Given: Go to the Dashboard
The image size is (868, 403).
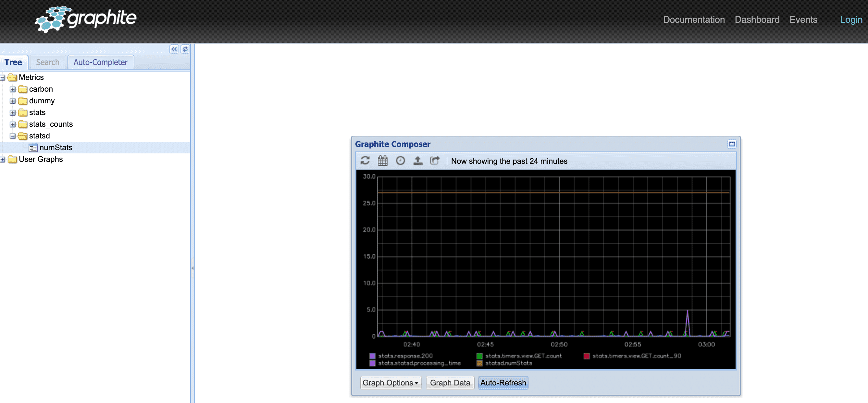Looking at the screenshot, I should [x=757, y=19].
